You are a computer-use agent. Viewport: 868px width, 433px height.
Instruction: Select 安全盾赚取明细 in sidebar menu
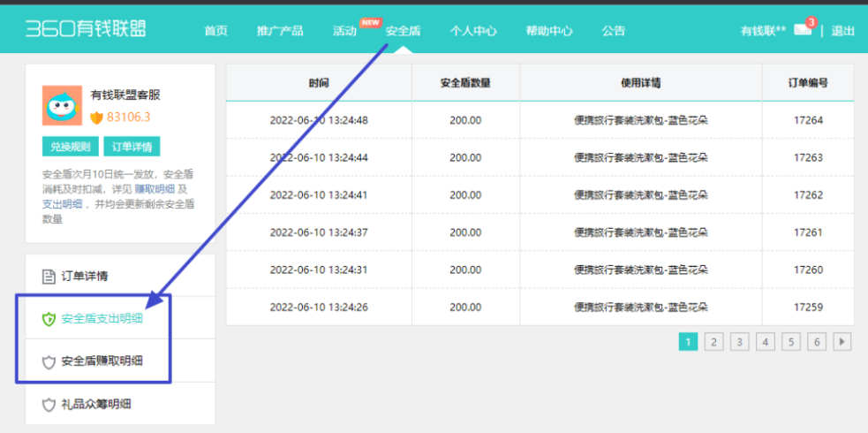120,362
